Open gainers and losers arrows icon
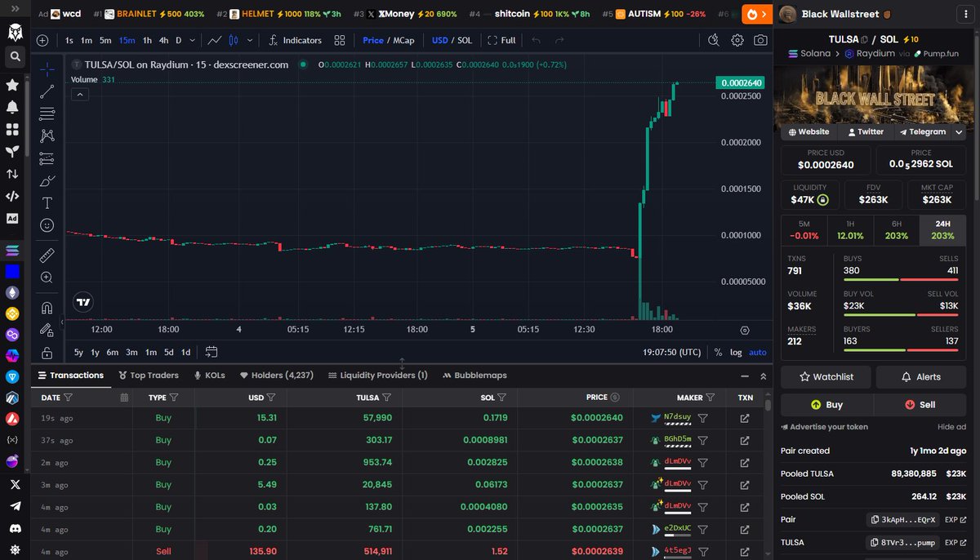 12,174
